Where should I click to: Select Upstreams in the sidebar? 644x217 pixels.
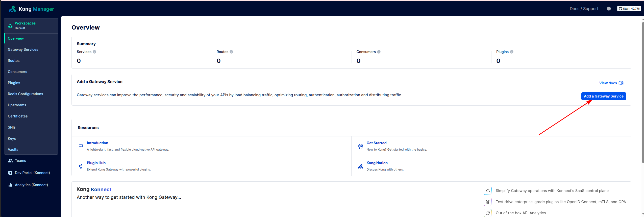point(17,105)
